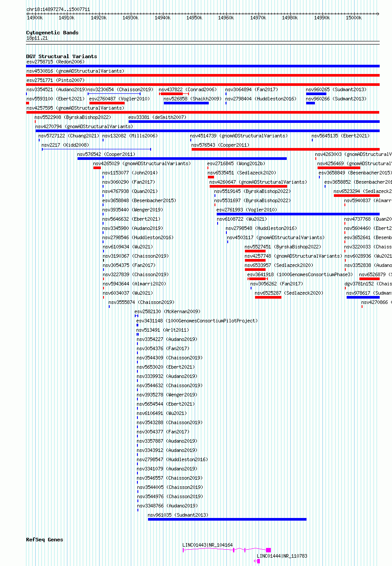Click the blue bar under nsv526858 (Shaikh2009)
This screenshot has width=392, height=566.
point(186,103)
